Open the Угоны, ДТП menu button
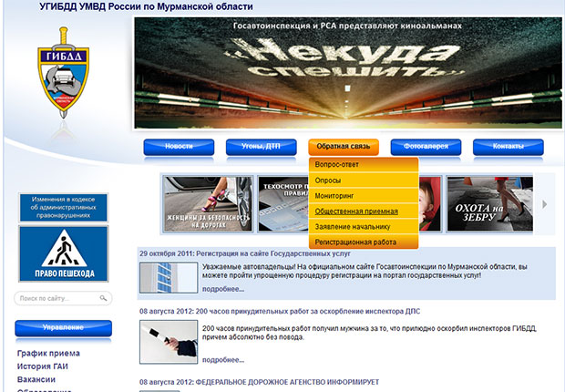The height and width of the screenshot is (392, 565). 262,147
